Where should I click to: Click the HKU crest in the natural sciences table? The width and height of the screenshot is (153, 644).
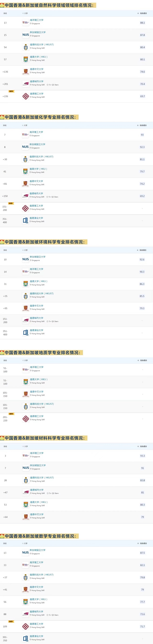[25, 59]
